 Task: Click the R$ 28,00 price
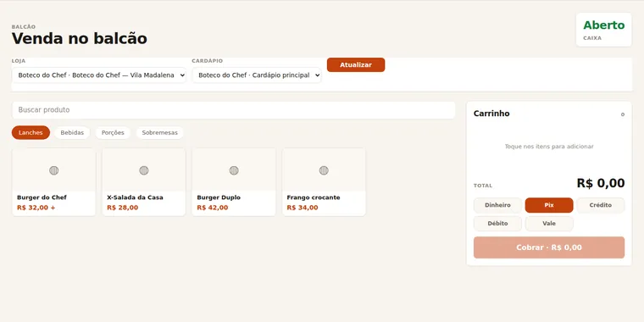(x=122, y=208)
